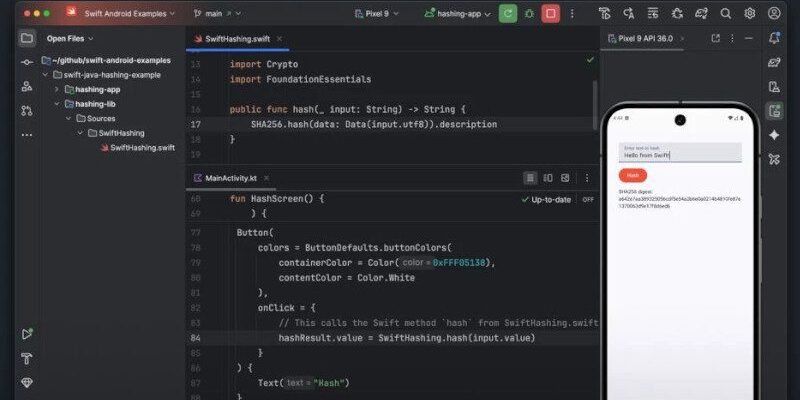Select the MainActivity.kt tab
Screen dimensions: 800x400
230,178
